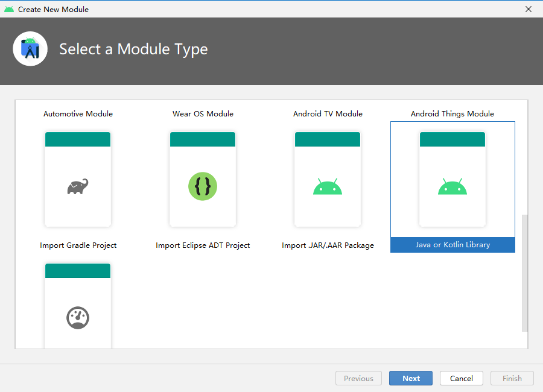Select the Wear OS Module label

(203, 114)
